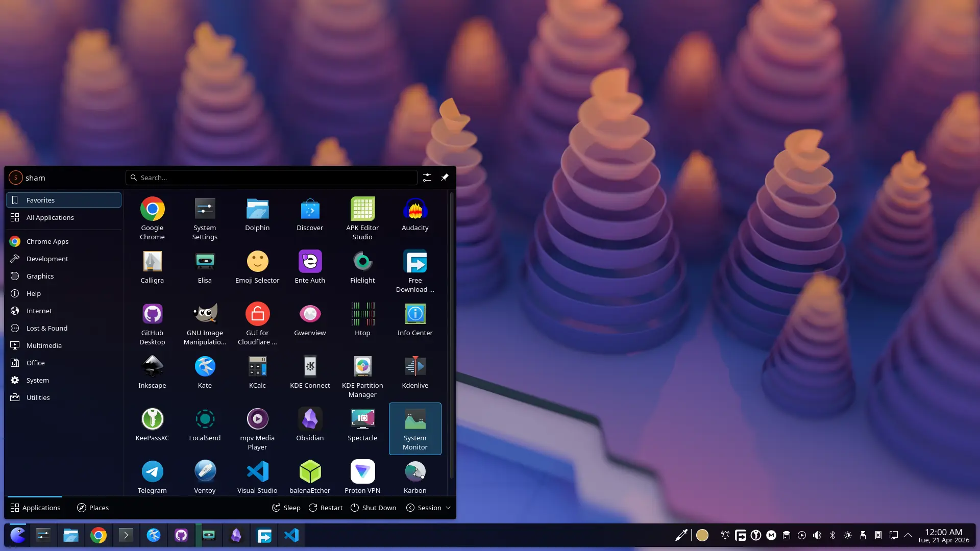Pin the application launcher open
980x551 pixels.
click(444, 177)
